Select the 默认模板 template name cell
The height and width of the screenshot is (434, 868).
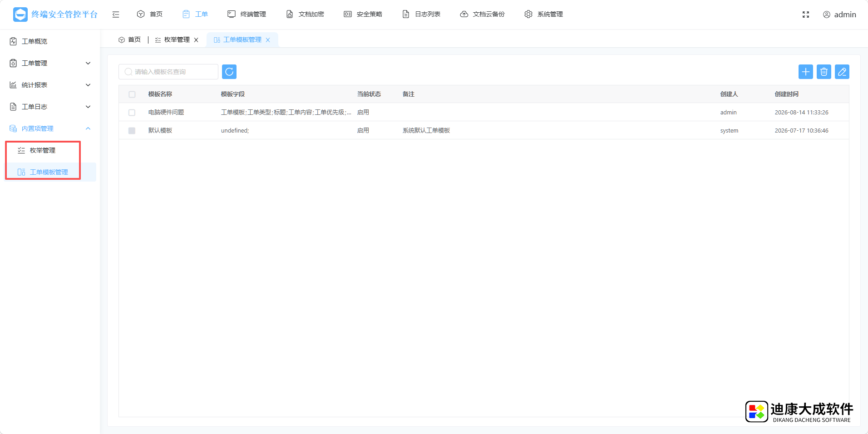[160, 130]
